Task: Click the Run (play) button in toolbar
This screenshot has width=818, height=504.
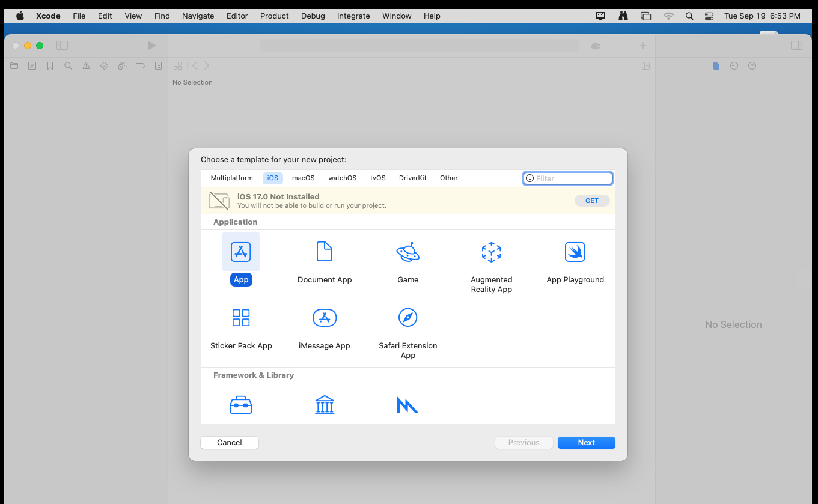Action: point(151,46)
